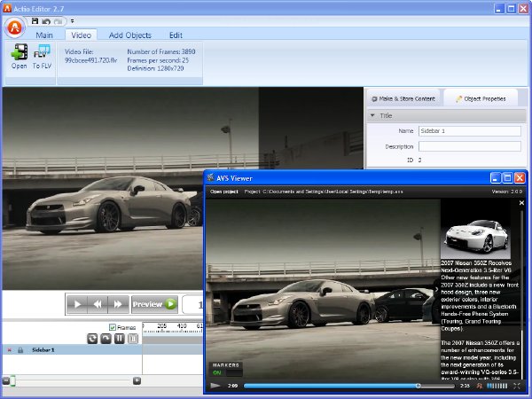Open the Make & Store Content tab
This screenshot has width=532, height=399.
(403, 98)
